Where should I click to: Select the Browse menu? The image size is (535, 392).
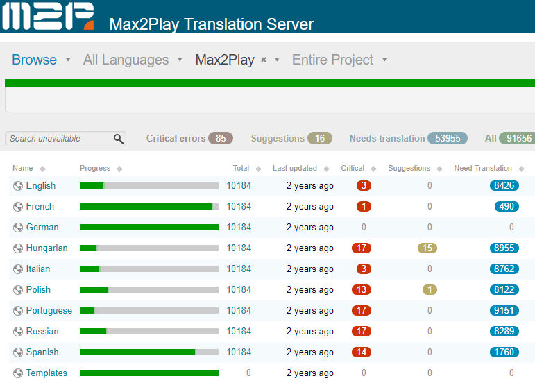[34, 60]
